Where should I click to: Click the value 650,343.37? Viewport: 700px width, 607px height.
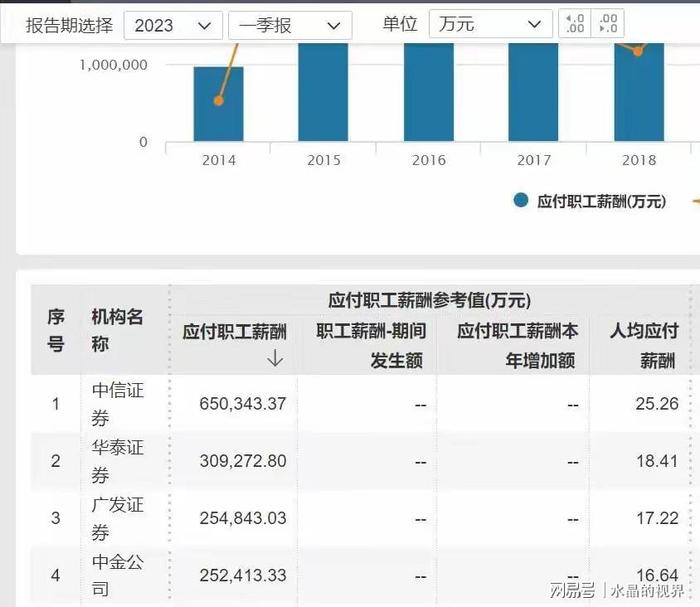pyautogui.click(x=242, y=404)
